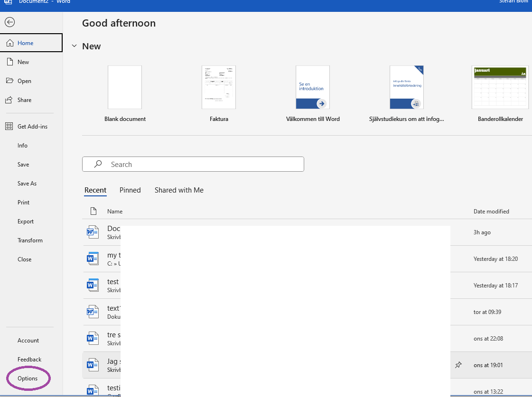532x397 pixels.
Task: Click the 'Yesterday at 18:20' date entry
Action: point(496,259)
